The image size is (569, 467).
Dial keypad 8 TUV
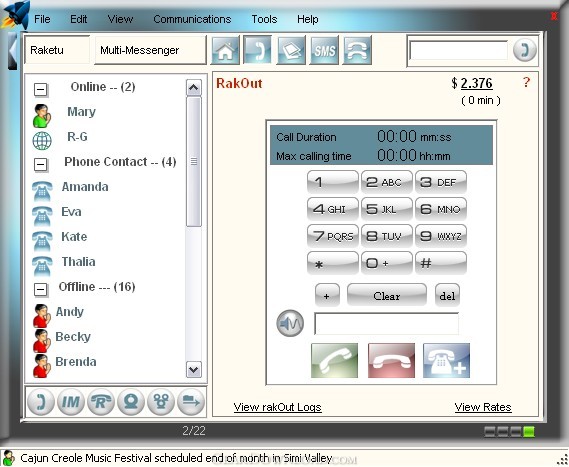[x=386, y=236]
